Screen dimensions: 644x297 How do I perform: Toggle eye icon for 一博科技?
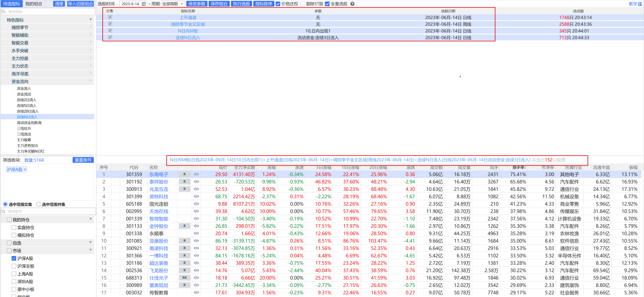[x=197, y=256]
